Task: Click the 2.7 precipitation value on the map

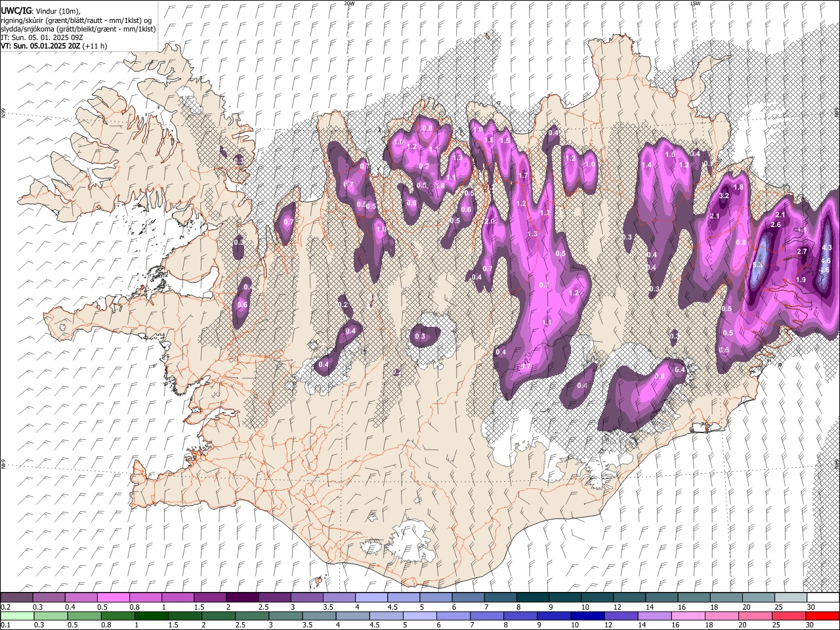Action: [x=802, y=251]
